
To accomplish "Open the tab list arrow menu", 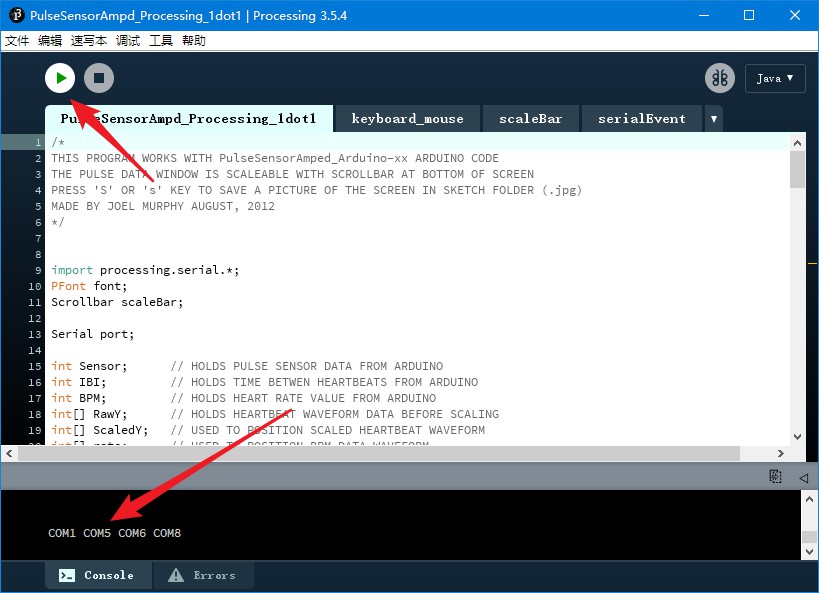I will click(713, 119).
